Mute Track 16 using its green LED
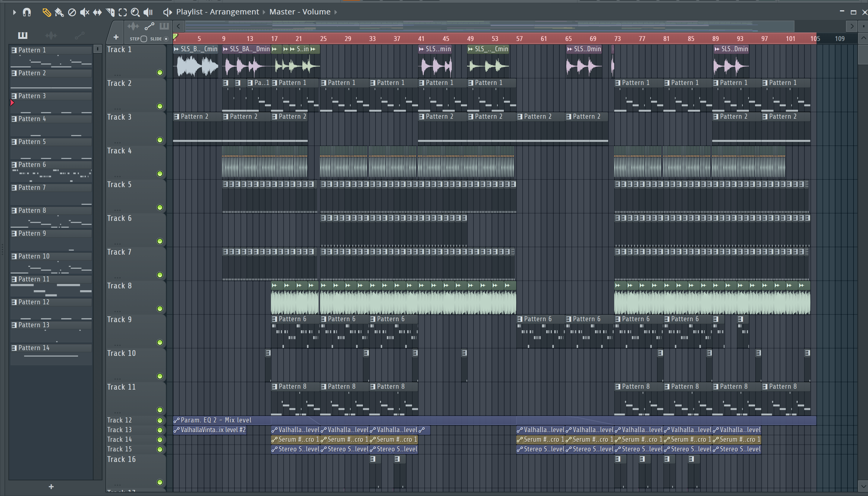This screenshot has height=496, width=868. pyautogui.click(x=160, y=482)
